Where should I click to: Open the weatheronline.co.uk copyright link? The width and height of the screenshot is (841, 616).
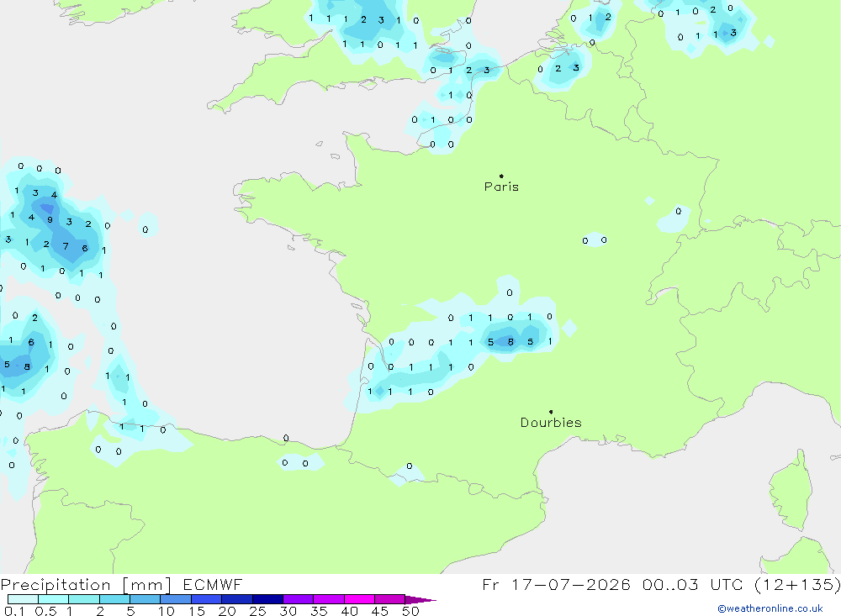point(770,608)
